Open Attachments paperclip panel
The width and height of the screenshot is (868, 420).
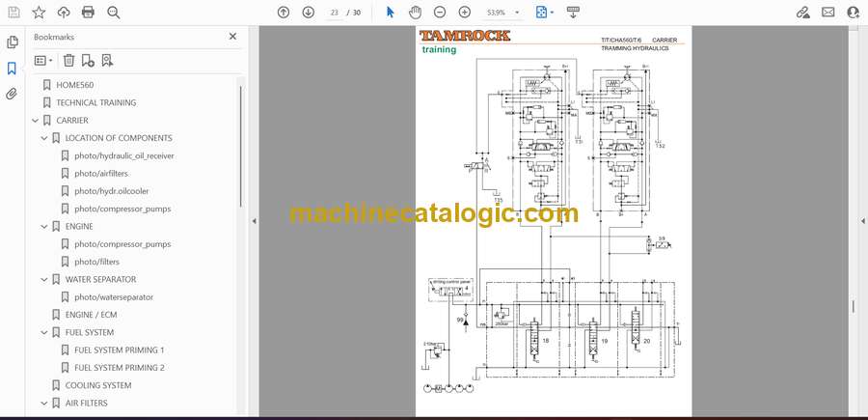(x=13, y=94)
